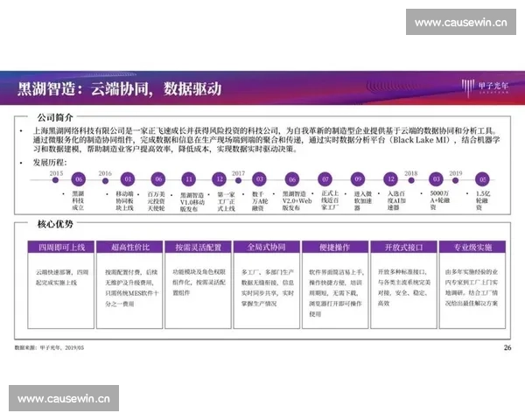
Task: Click the 公司简介 section heading
Action: point(55,117)
